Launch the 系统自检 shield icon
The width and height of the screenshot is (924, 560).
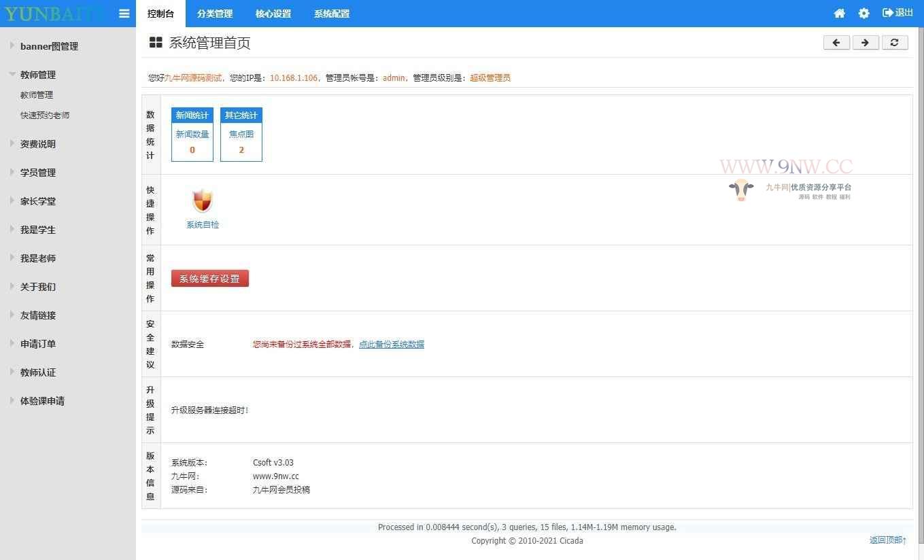pyautogui.click(x=203, y=202)
